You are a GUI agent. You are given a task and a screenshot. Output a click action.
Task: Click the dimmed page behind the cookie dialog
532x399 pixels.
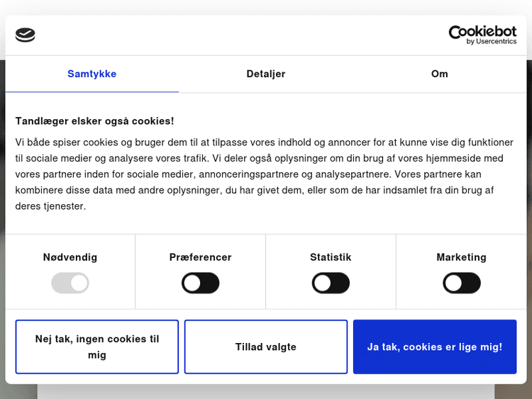[x=266, y=392]
